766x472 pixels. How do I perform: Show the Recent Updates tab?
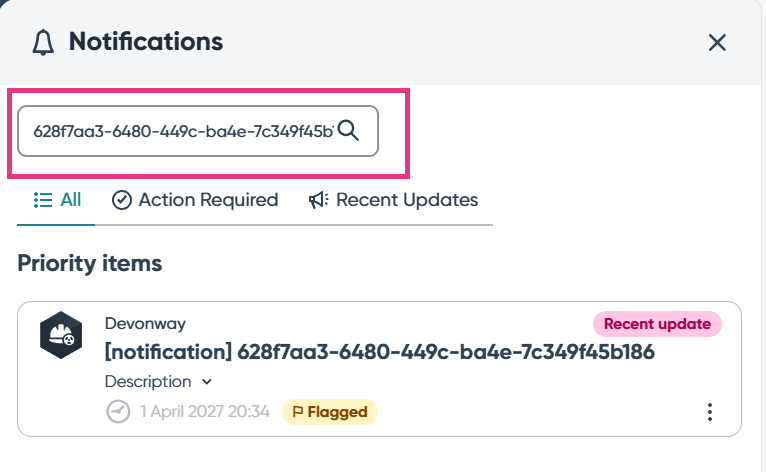point(393,200)
